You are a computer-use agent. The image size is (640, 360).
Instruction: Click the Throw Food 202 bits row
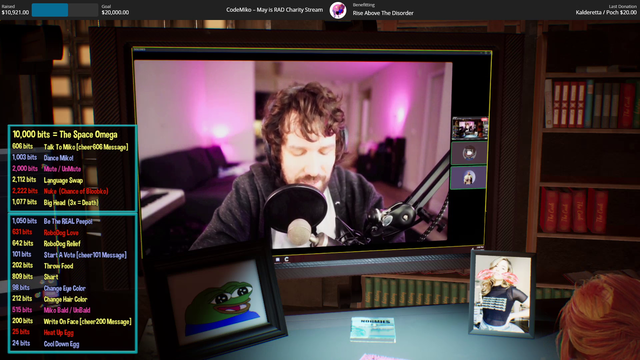click(x=43, y=266)
